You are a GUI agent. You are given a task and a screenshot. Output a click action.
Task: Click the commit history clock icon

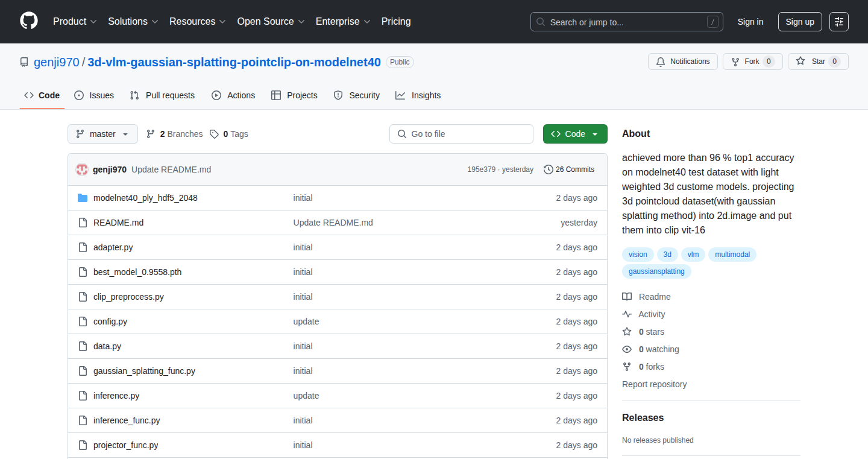point(548,169)
